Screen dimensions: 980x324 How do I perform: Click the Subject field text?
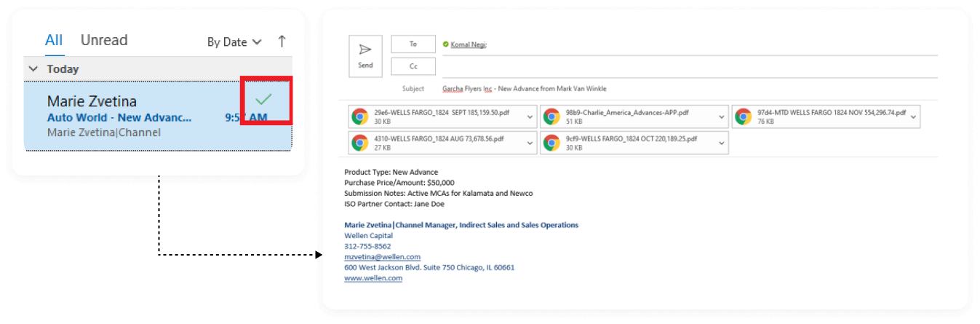[524, 89]
